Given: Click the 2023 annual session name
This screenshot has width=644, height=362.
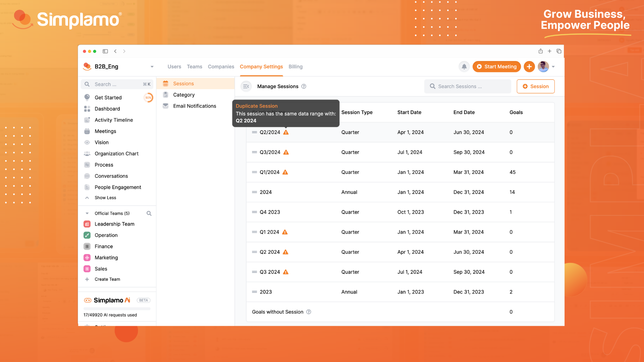Looking at the screenshot, I should coord(266,292).
